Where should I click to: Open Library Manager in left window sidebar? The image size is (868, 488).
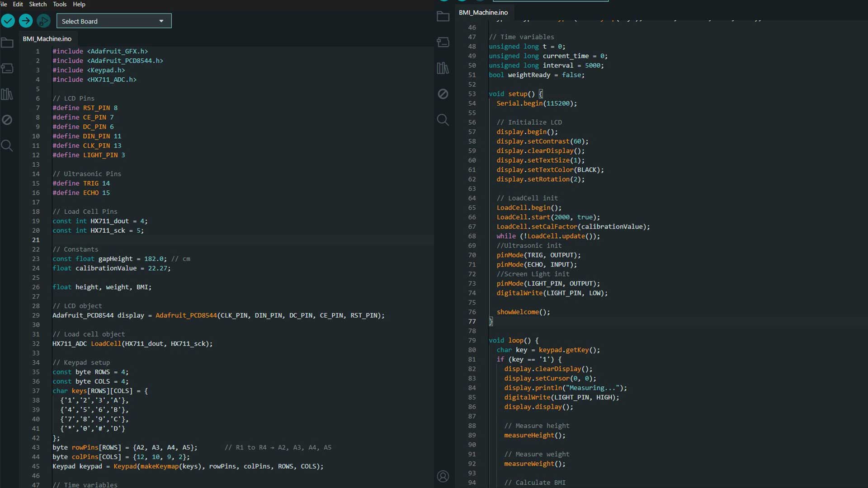click(7, 94)
